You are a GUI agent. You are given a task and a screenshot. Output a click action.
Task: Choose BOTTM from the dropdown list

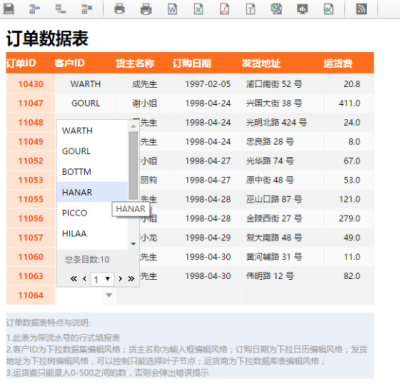pyautogui.click(x=92, y=172)
